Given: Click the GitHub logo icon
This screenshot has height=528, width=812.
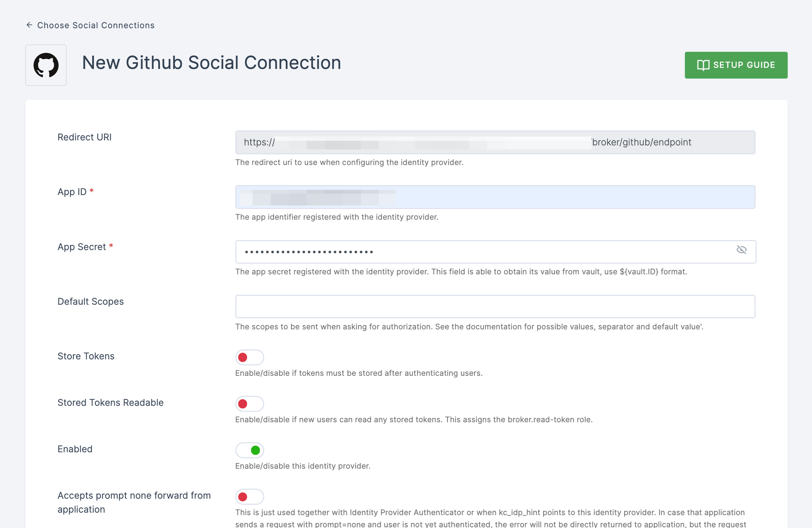Looking at the screenshot, I should click(46, 65).
